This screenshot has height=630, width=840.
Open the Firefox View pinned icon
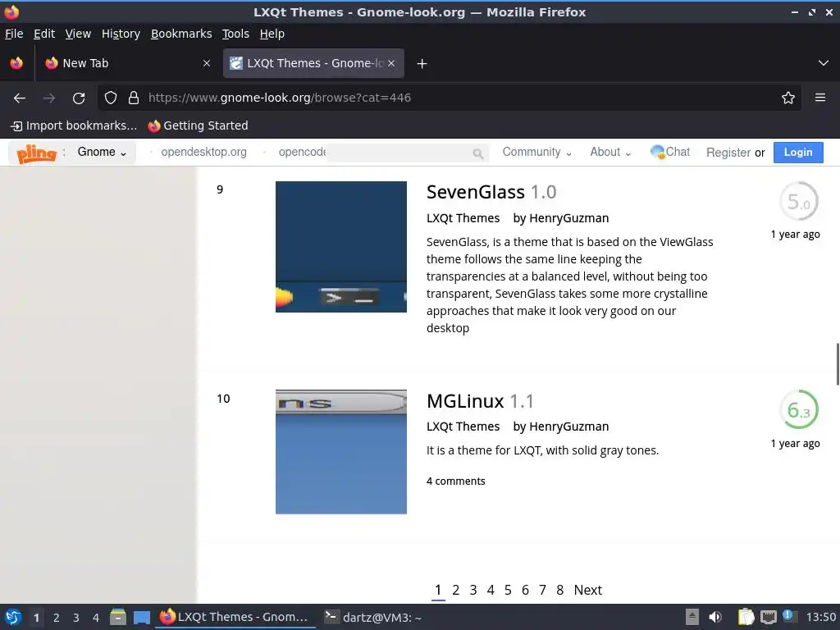16,63
